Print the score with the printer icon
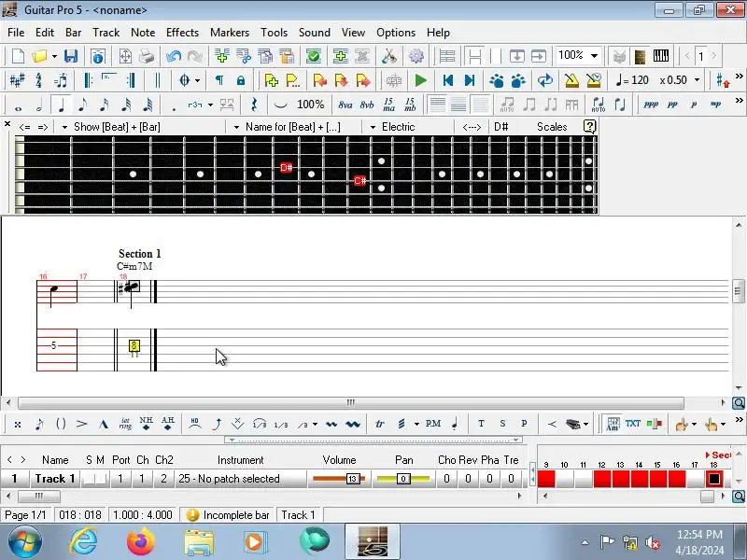The width and height of the screenshot is (747, 560). click(x=147, y=56)
